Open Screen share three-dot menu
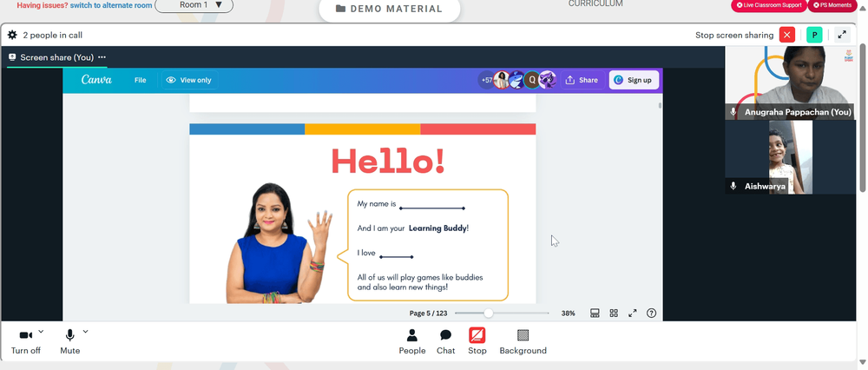The height and width of the screenshot is (370, 868). pyautogui.click(x=102, y=57)
